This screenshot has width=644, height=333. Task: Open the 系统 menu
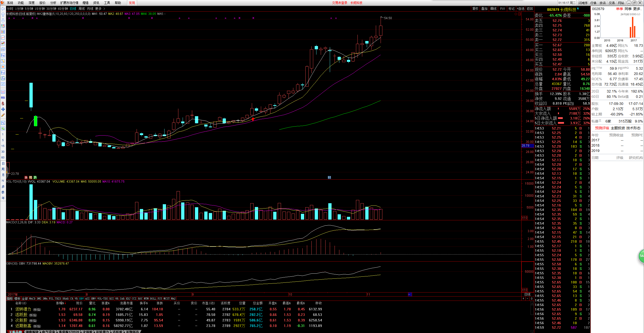tap(10, 3)
